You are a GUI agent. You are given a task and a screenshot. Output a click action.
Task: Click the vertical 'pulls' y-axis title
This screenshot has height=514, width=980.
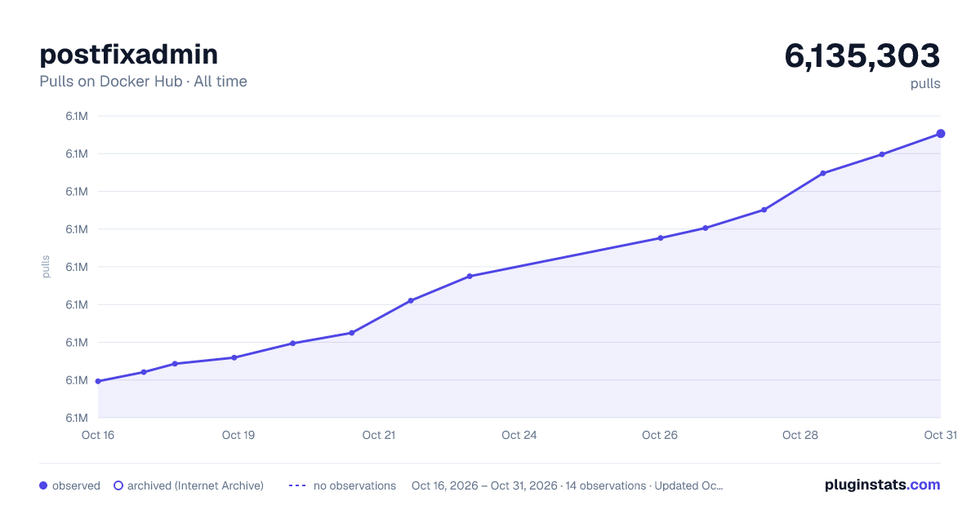tap(46, 267)
